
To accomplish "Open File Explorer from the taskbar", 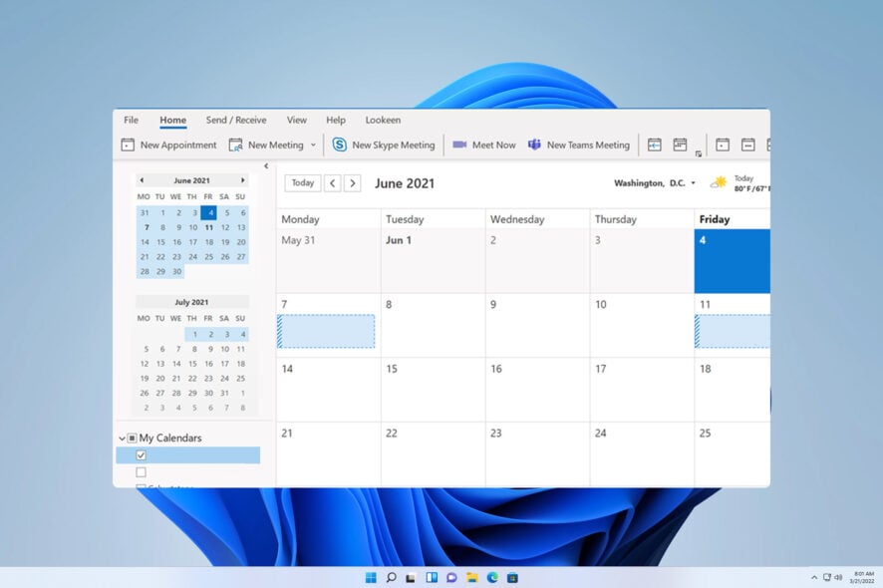I will [x=472, y=577].
